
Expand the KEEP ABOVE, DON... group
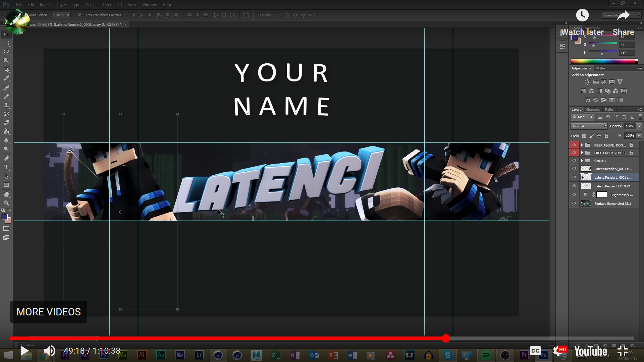click(582, 145)
